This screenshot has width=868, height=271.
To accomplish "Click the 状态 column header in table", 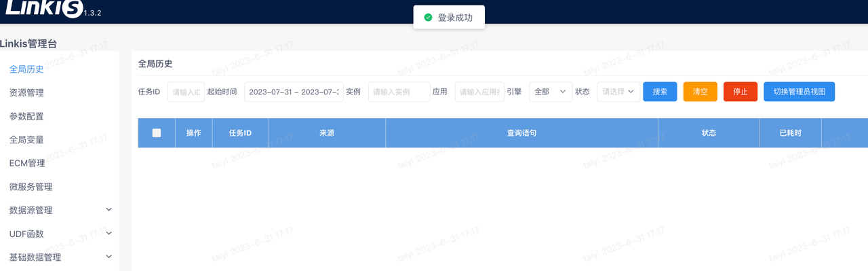I will (x=709, y=133).
